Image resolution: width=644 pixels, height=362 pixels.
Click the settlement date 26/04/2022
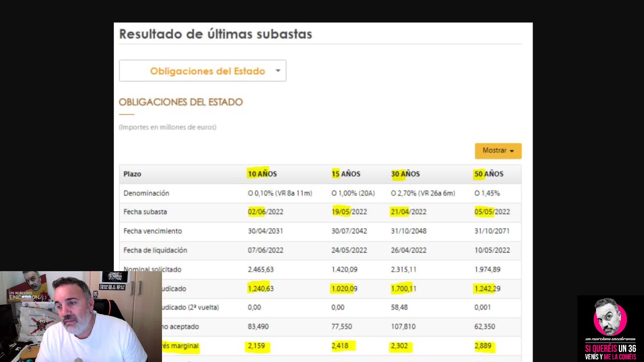click(x=409, y=250)
